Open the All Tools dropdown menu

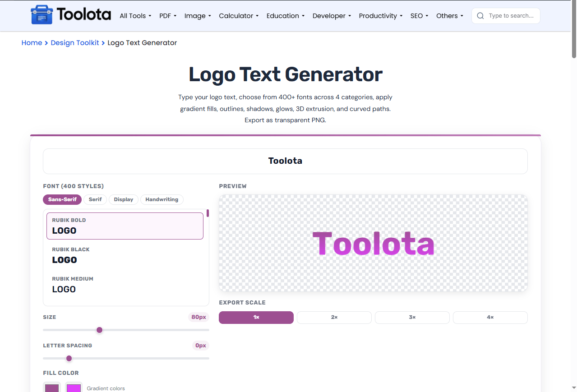click(x=135, y=16)
